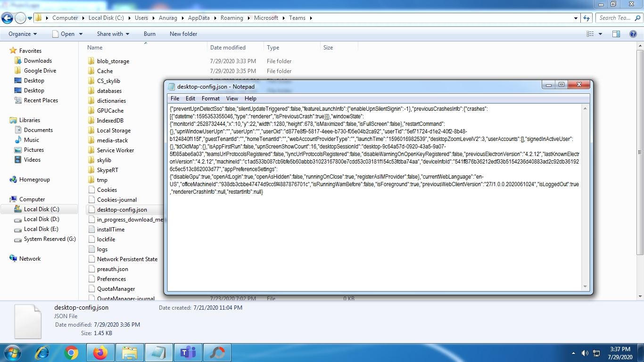Select Libraries in navigation pane
Viewport: 644px width, 362px height.
coord(30,120)
